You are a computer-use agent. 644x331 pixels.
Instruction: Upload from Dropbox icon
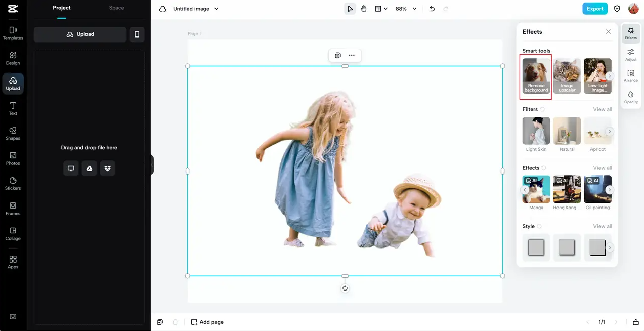pos(107,168)
